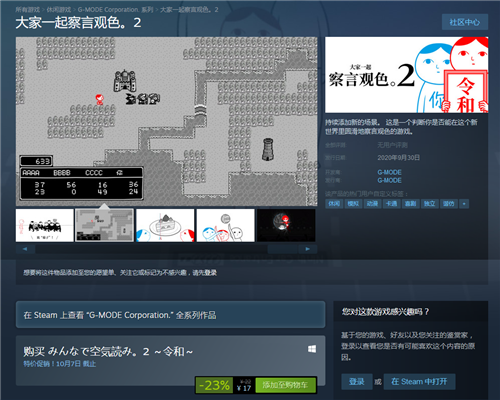This screenshot has width=500, height=400.
Task: Click the 登录 login button
Action: point(357,382)
